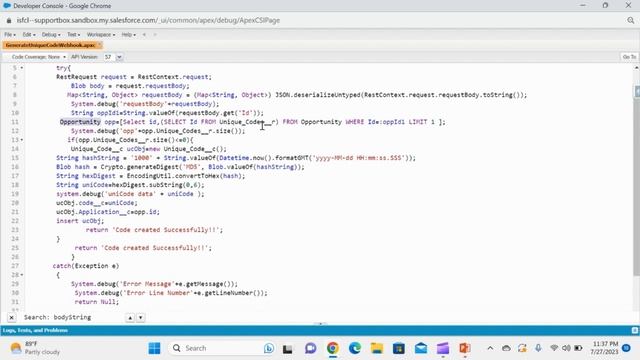Viewport: 640px width, 360px height.
Task: Open the notification center badge
Action: coord(627,348)
